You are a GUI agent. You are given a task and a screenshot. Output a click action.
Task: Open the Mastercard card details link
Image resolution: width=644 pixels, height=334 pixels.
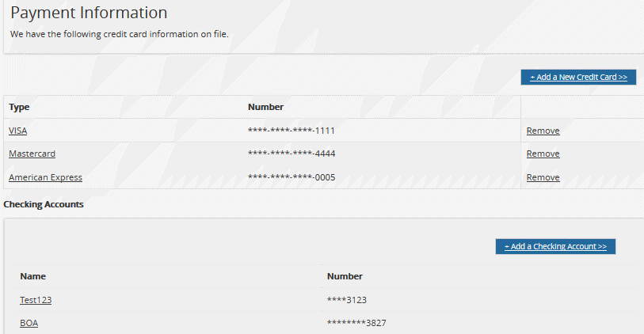tap(32, 154)
